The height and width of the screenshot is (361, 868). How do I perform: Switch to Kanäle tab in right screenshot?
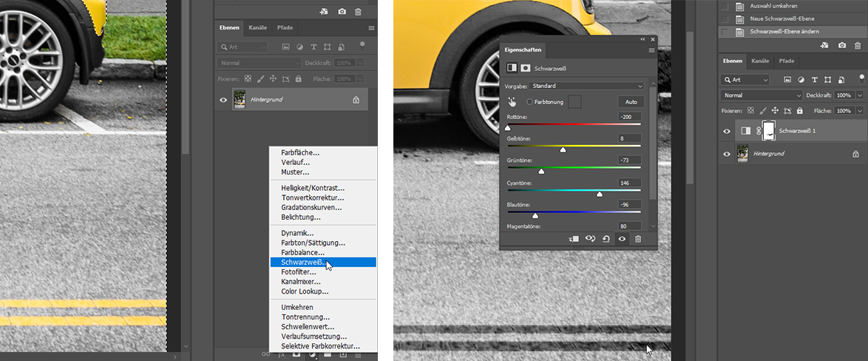pos(761,61)
